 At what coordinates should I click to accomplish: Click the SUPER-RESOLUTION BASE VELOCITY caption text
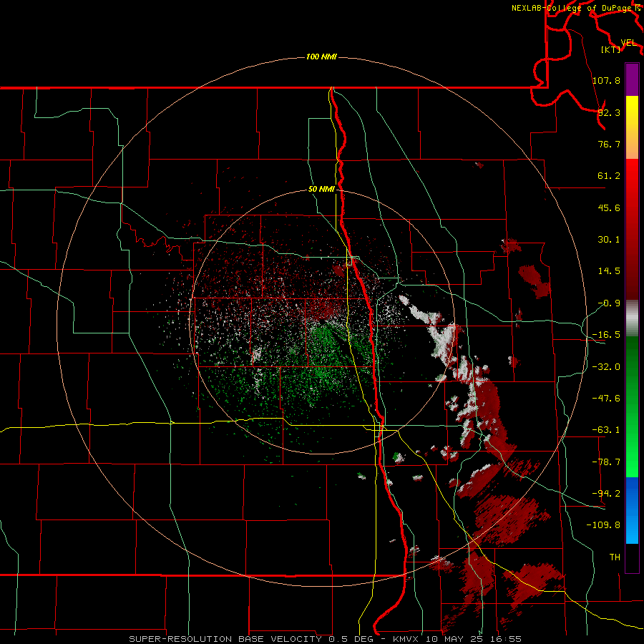click(225, 639)
